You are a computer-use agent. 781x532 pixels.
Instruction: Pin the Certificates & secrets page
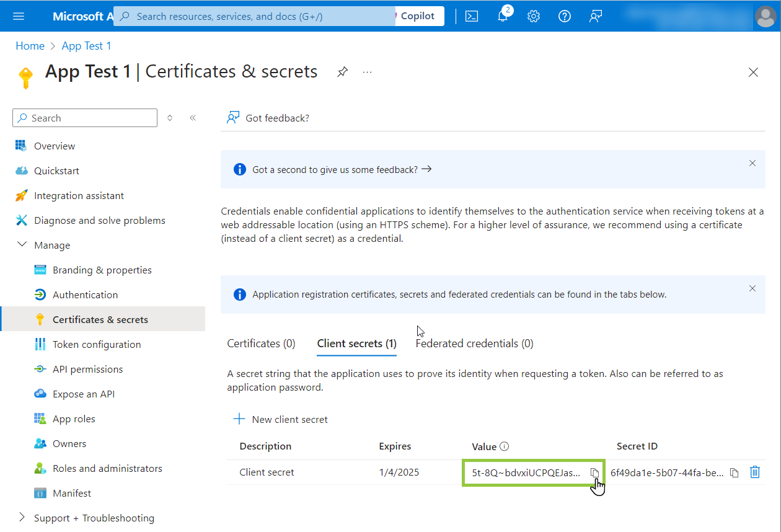[342, 72]
